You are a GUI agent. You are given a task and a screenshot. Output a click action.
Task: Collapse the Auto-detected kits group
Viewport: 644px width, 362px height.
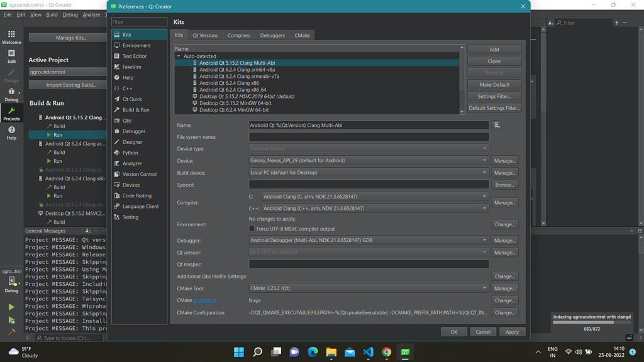[179, 56]
